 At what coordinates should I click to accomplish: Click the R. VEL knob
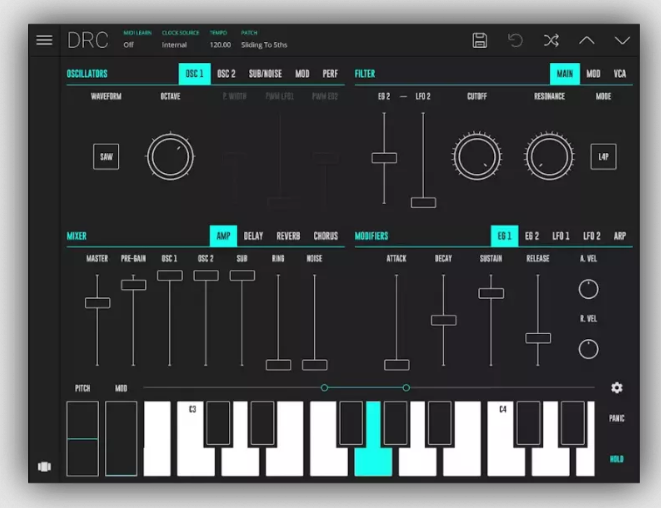click(x=588, y=349)
